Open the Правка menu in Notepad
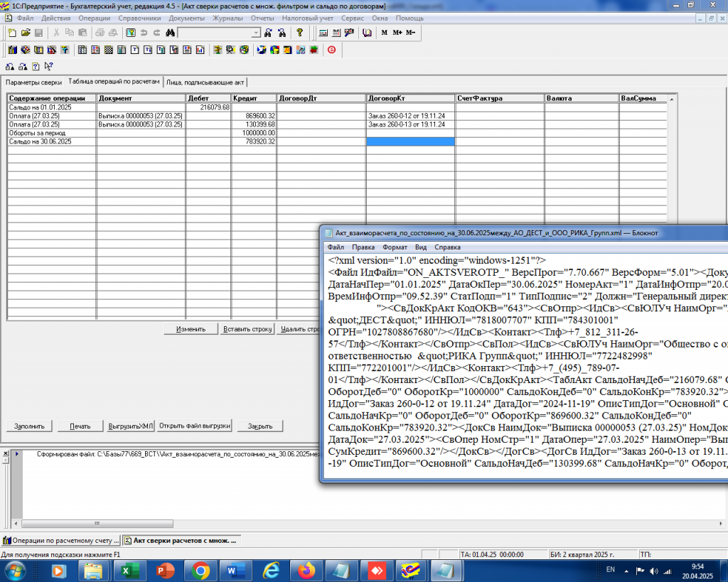Viewport: 728px width, 582px height. click(x=363, y=247)
